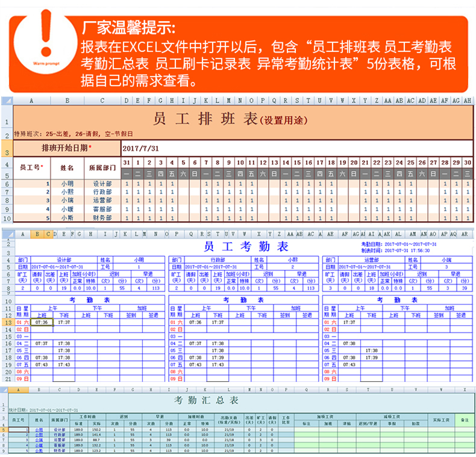The image size is (476, 457).
Task: Select row header 13 in the attendance sheet
Action: click(7, 322)
